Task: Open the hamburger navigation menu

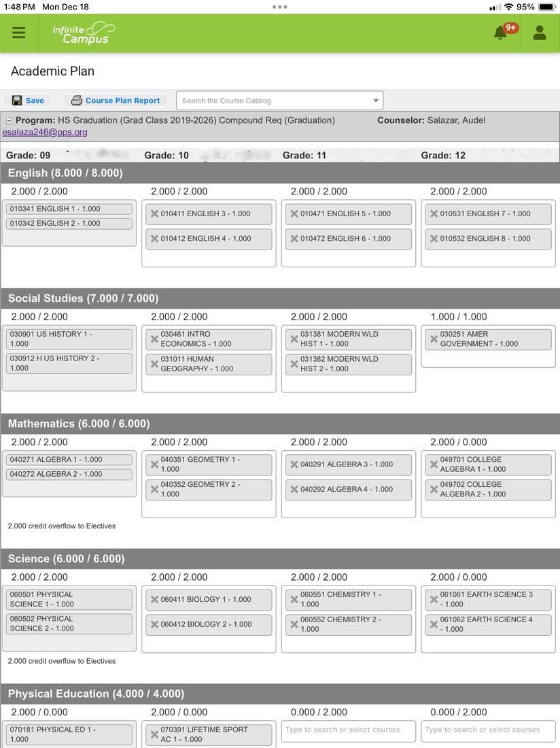Action: point(18,33)
